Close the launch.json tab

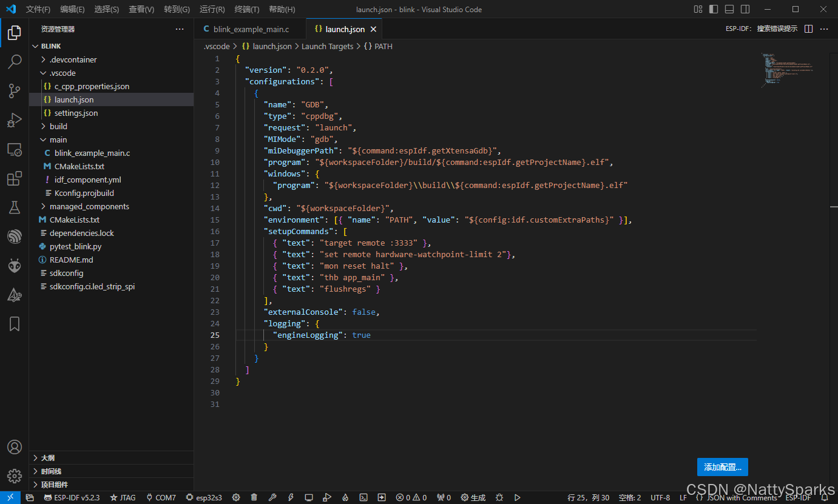373,29
